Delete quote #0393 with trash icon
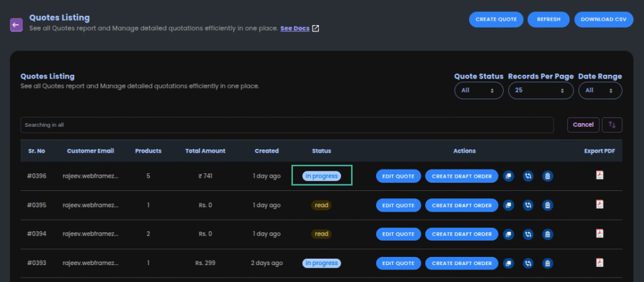Screen dimensions: 644x282 (548, 263)
